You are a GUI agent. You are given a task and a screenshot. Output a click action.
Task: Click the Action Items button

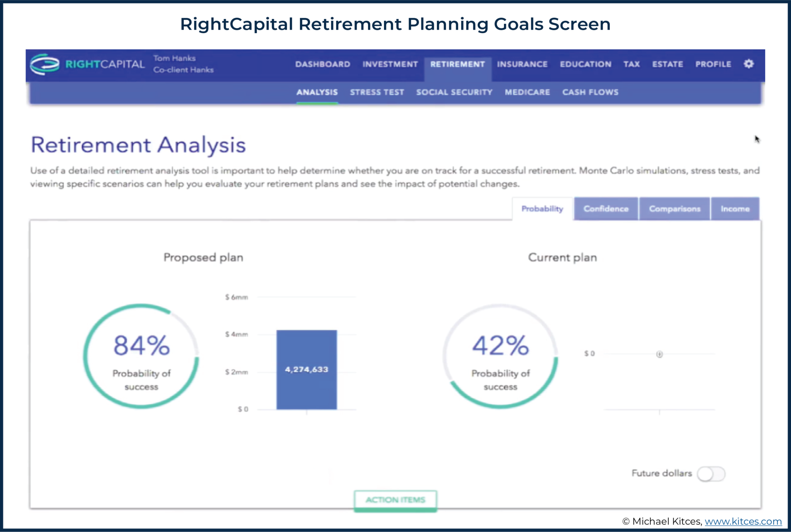point(395,499)
